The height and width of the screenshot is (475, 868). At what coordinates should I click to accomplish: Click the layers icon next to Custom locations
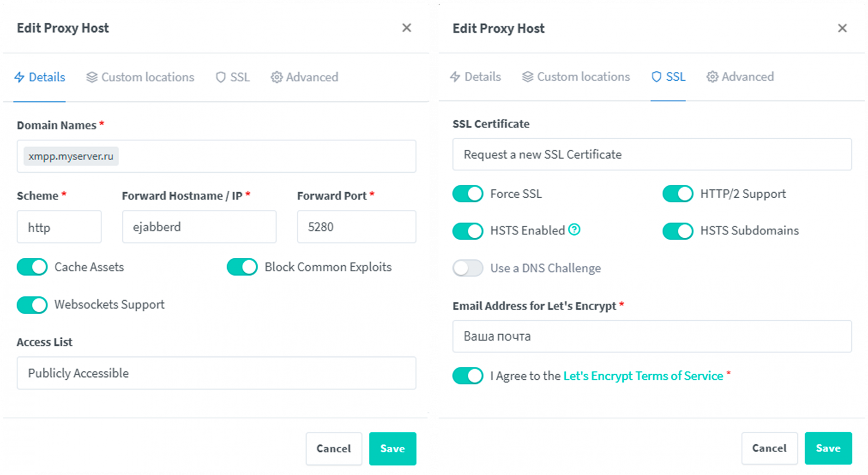point(91,77)
